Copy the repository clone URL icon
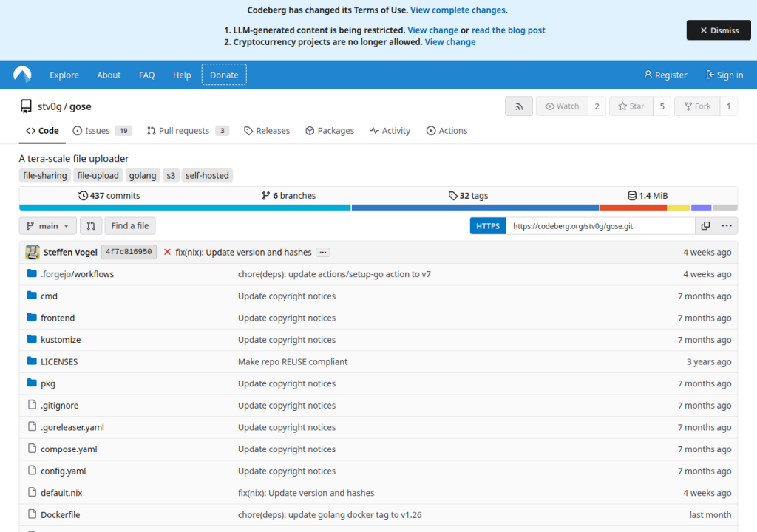The image size is (757, 532). click(705, 226)
